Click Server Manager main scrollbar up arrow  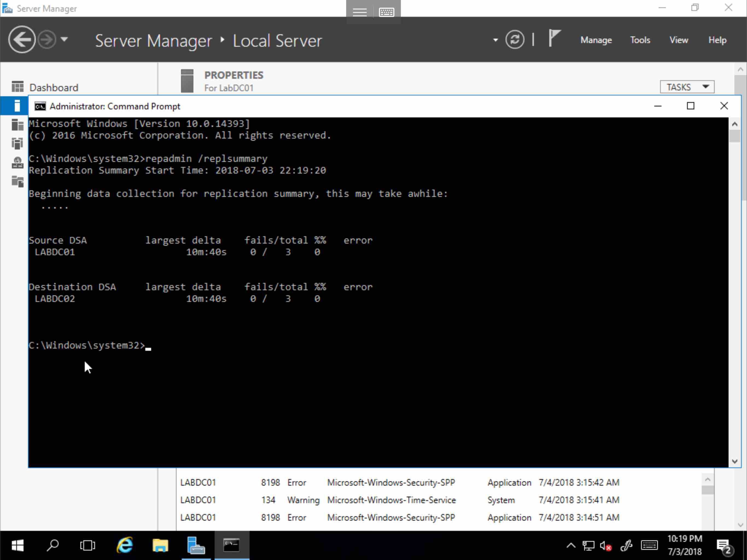(741, 69)
